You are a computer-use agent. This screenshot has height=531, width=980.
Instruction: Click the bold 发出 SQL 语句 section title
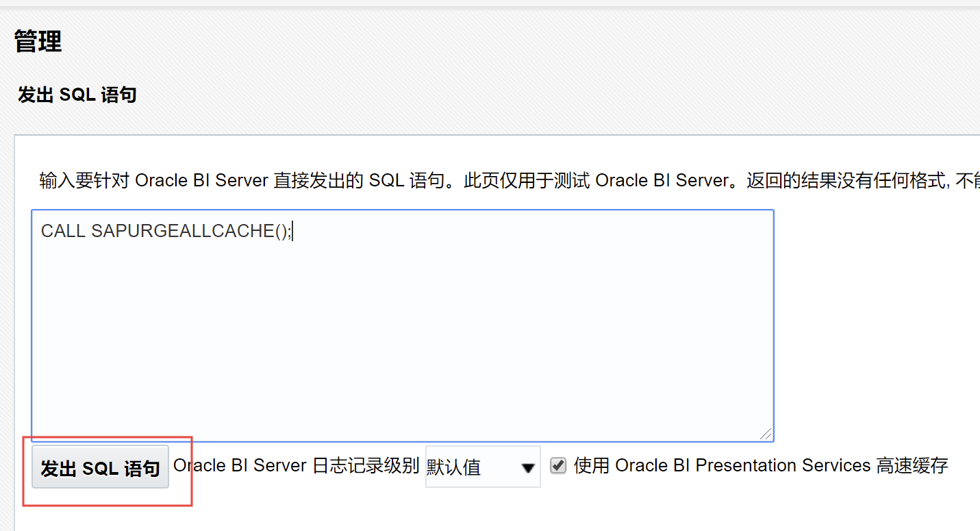(77, 95)
